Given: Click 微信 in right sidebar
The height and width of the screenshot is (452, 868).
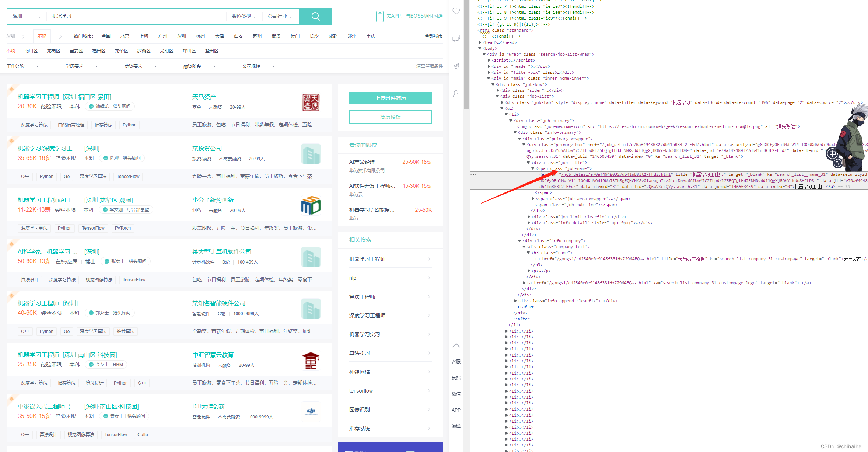Looking at the screenshot, I should click(x=456, y=394).
